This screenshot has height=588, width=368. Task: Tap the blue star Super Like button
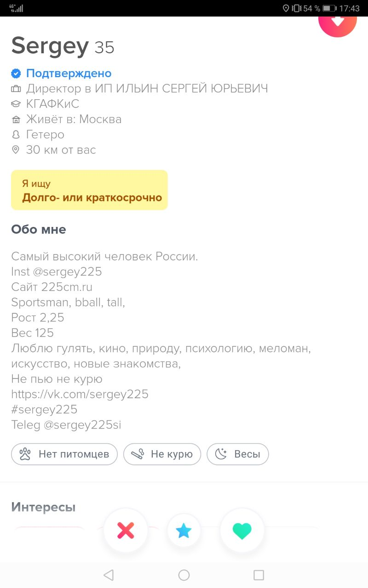pos(184,531)
